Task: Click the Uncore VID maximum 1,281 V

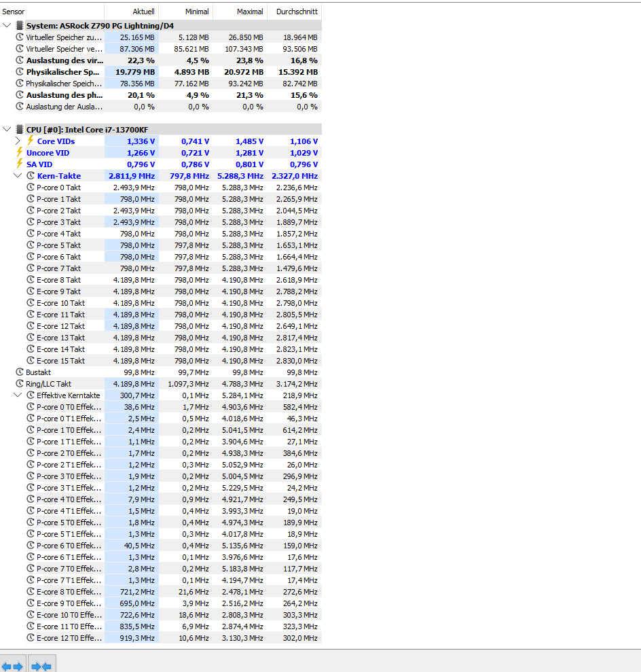Action: 250,153
